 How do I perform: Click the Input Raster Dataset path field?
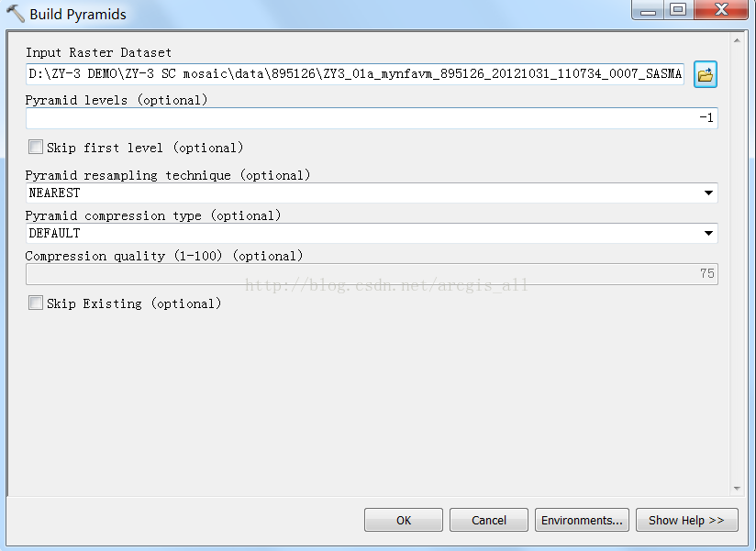tap(355, 74)
